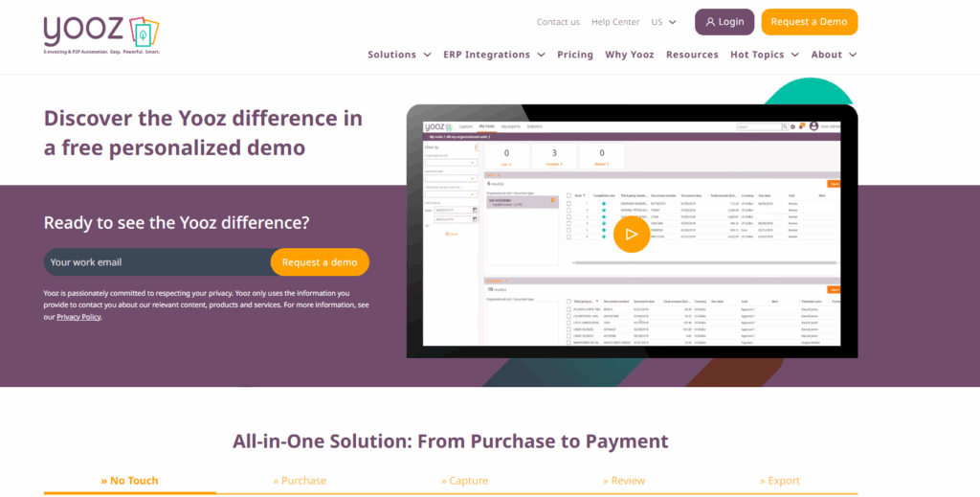Screen dimensions: 980x497
Task: Open the Pricing page
Action: (575, 55)
